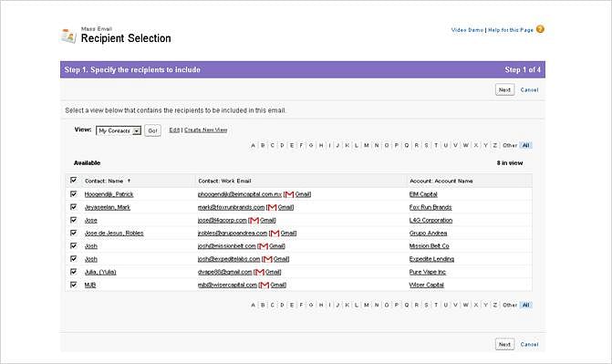
Task: Open contact Julia, (Yulia)
Action: coord(100,272)
